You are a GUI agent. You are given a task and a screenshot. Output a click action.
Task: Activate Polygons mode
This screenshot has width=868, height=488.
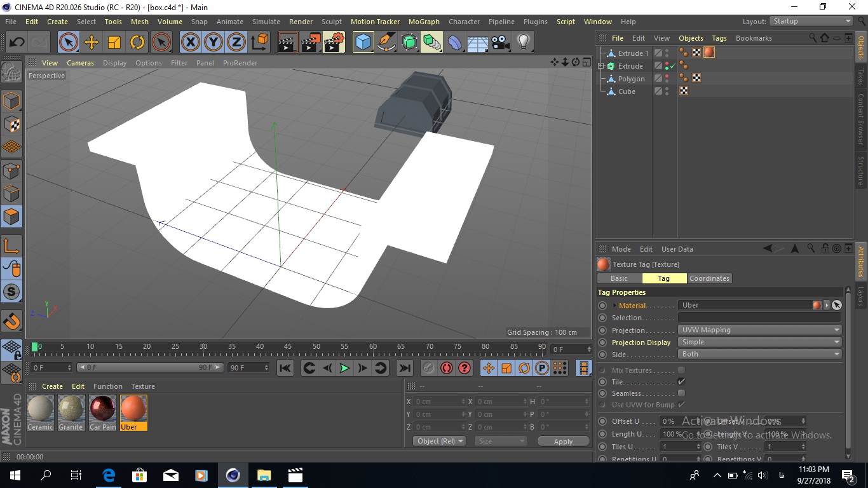[x=11, y=217]
